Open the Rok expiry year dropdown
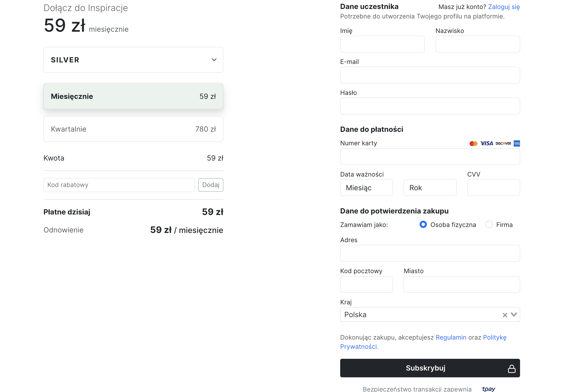 (430, 188)
